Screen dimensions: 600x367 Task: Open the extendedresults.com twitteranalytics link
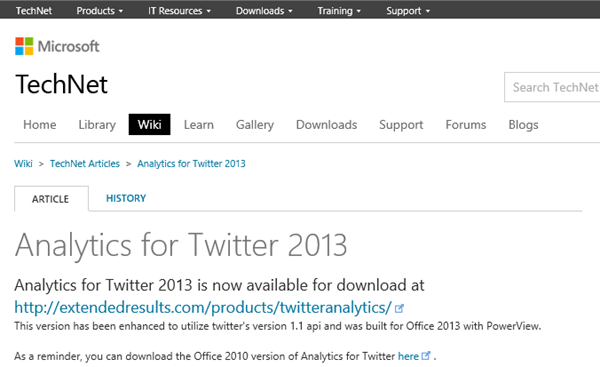coord(203,307)
